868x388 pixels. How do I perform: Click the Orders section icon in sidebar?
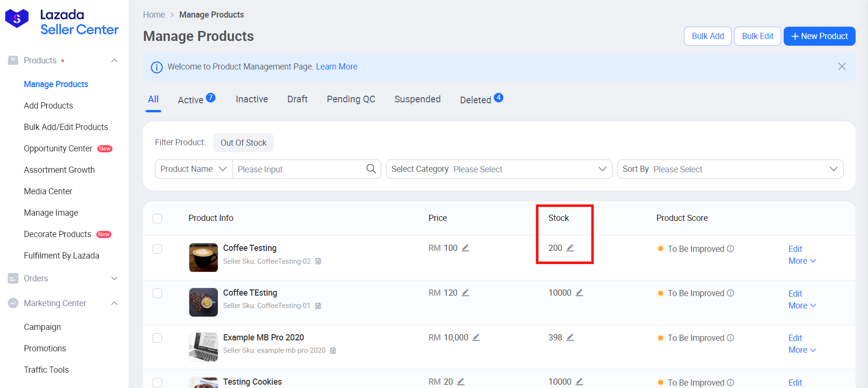[13, 279]
